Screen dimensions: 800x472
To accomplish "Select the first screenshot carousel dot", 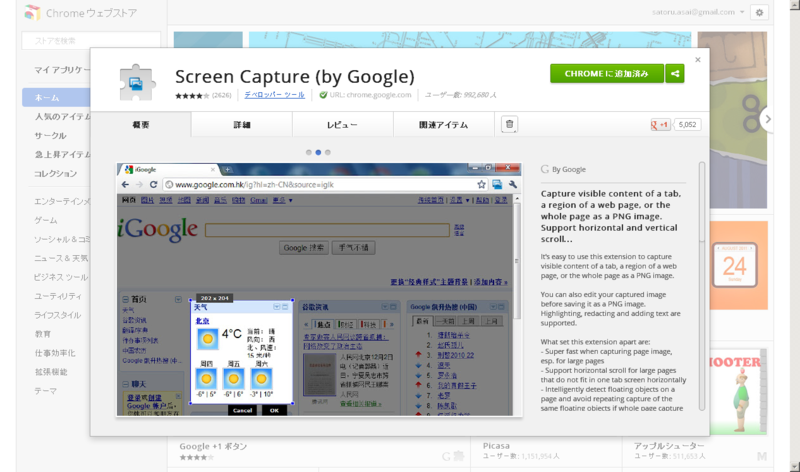I will point(309,152).
